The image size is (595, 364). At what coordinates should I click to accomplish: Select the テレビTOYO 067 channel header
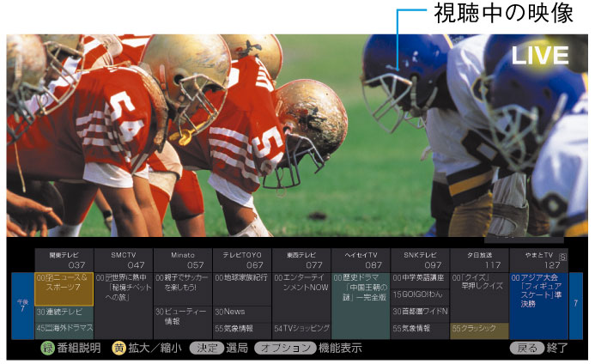click(x=241, y=260)
